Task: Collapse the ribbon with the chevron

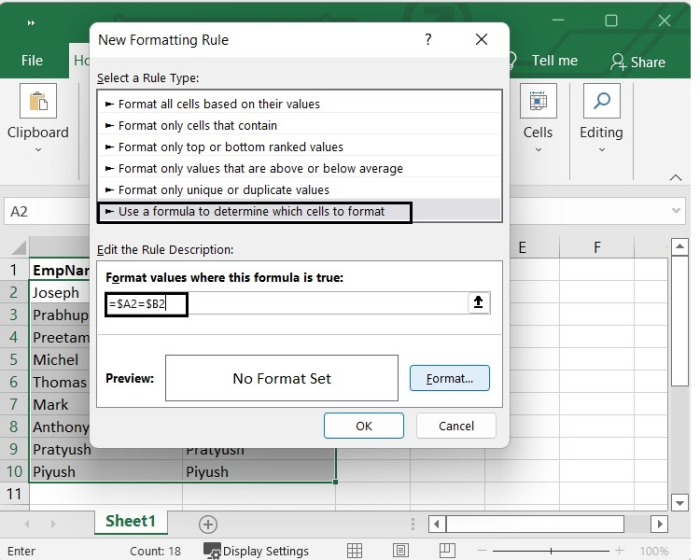Action: 675,177
